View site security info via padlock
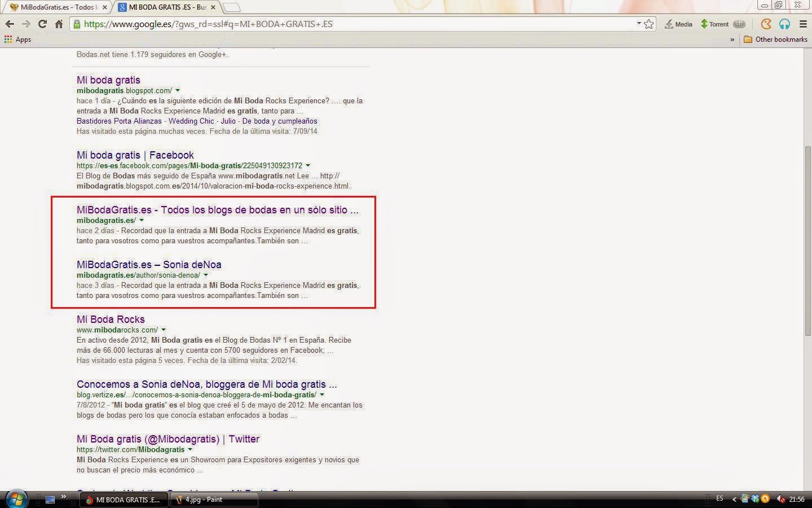 point(77,24)
